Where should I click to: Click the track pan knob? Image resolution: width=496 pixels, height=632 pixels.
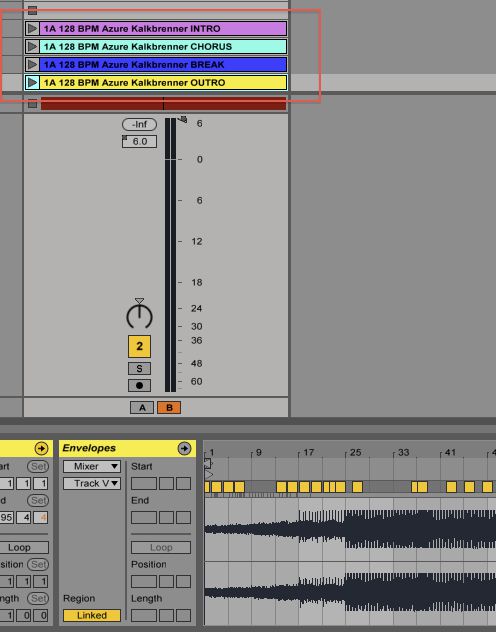tap(139, 316)
